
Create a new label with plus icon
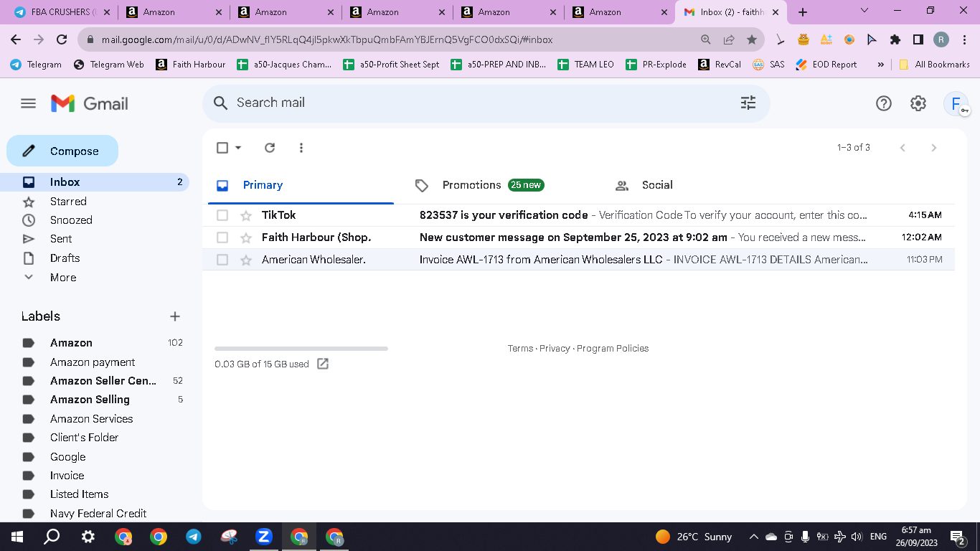174,316
